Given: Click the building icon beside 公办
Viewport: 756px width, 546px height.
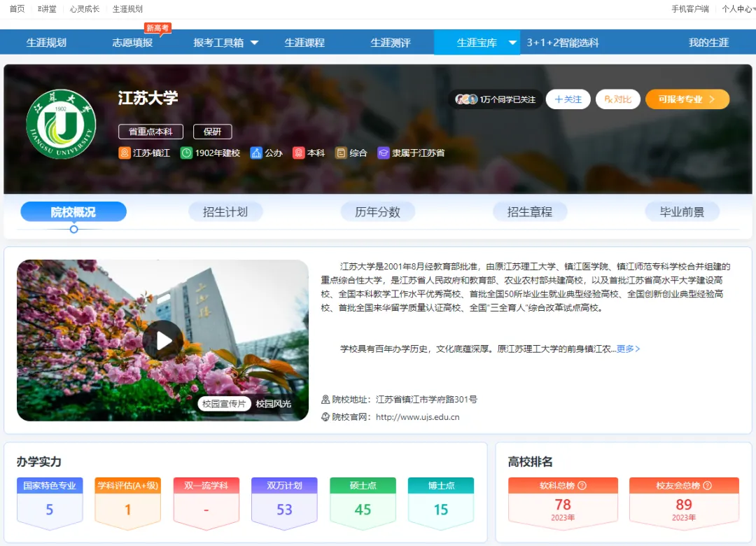Looking at the screenshot, I should point(256,153).
